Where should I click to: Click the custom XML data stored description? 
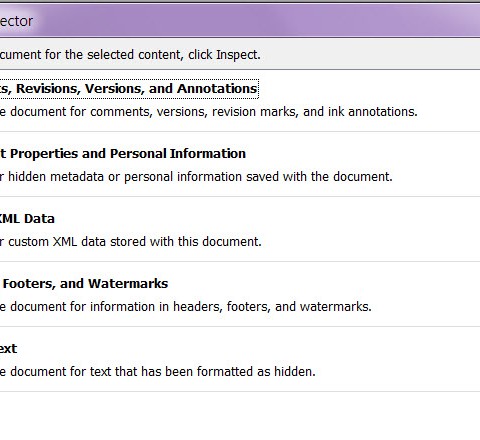tap(131, 242)
